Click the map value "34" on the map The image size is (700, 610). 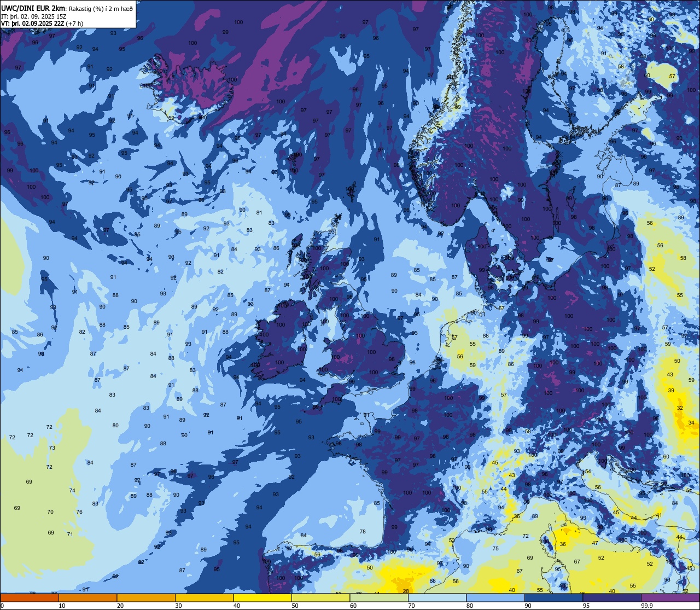coord(691,422)
